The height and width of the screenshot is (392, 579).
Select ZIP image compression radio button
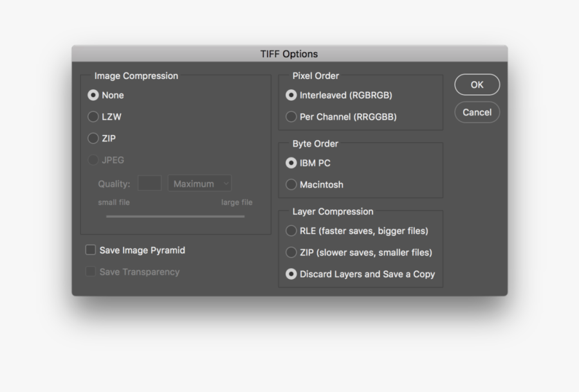point(93,138)
